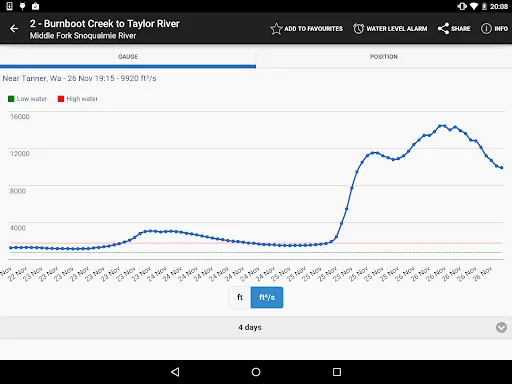Viewport: 512px width, 384px height.
Task: Select the ft³/s unit toggle
Action: [267, 297]
